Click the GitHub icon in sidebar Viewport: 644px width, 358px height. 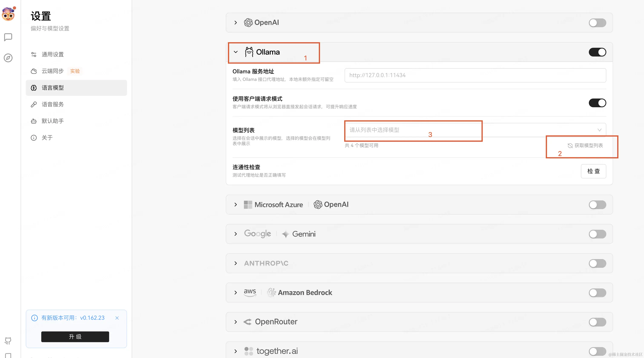pyautogui.click(x=8, y=341)
